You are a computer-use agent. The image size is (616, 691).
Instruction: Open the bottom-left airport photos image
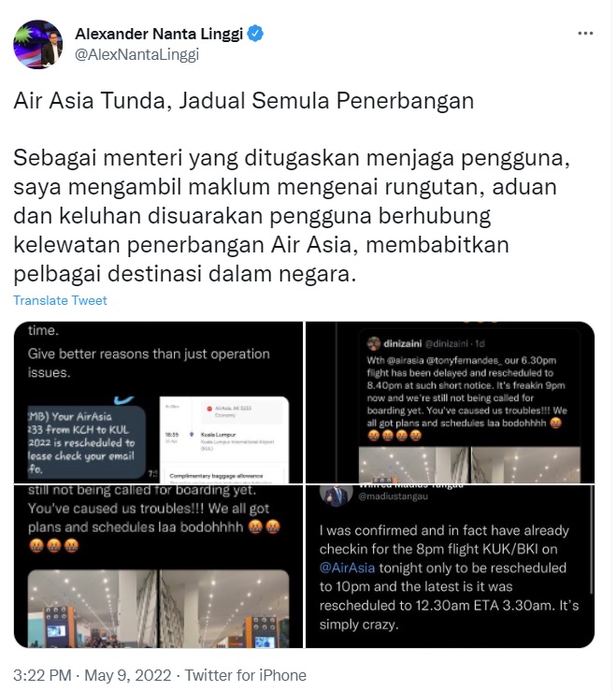[159, 567]
